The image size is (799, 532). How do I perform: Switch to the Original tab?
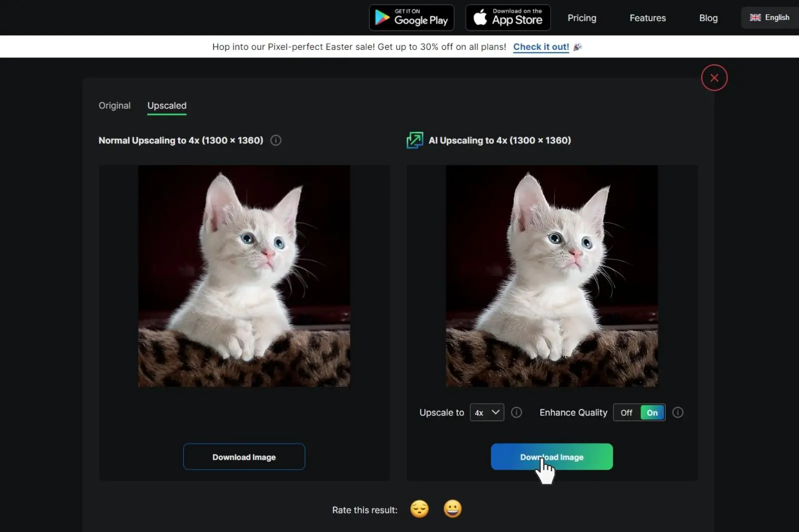click(x=114, y=106)
